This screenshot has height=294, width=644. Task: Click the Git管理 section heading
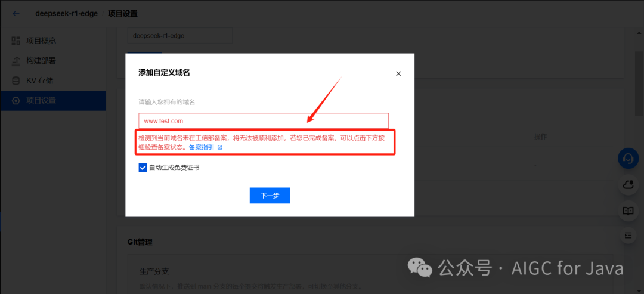(x=140, y=242)
